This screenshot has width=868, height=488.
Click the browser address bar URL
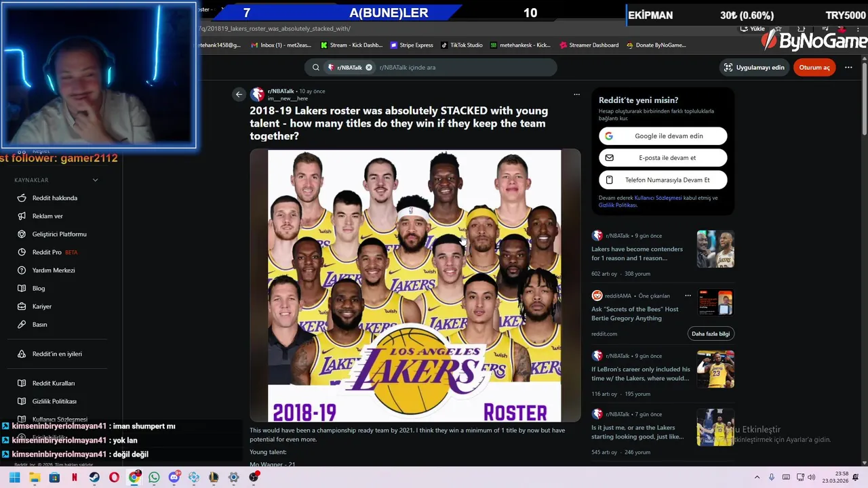[275, 29]
